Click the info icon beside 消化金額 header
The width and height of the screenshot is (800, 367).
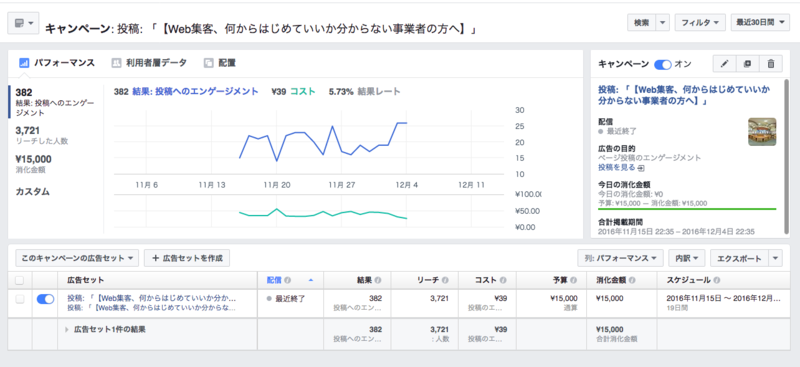pos(632,280)
